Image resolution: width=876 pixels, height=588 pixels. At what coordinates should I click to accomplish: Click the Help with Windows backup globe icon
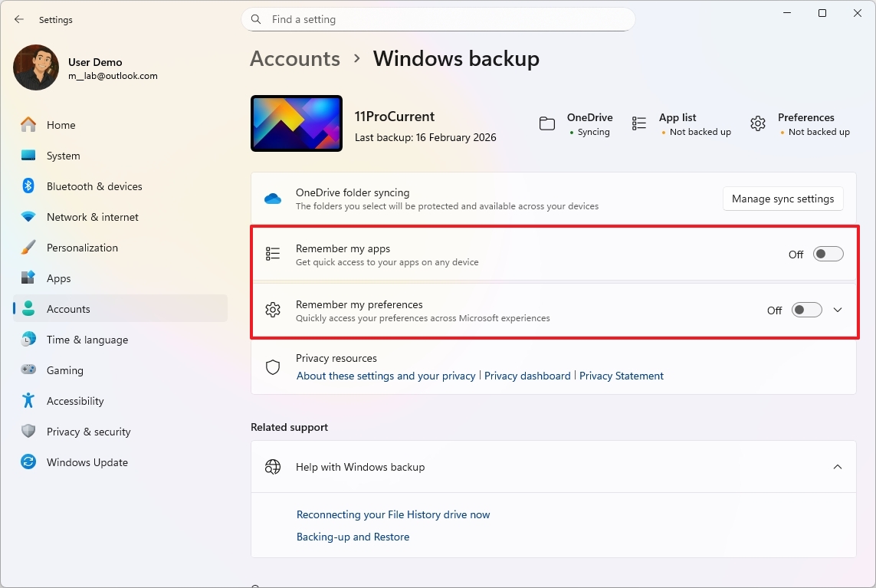click(x=273, y=466)
